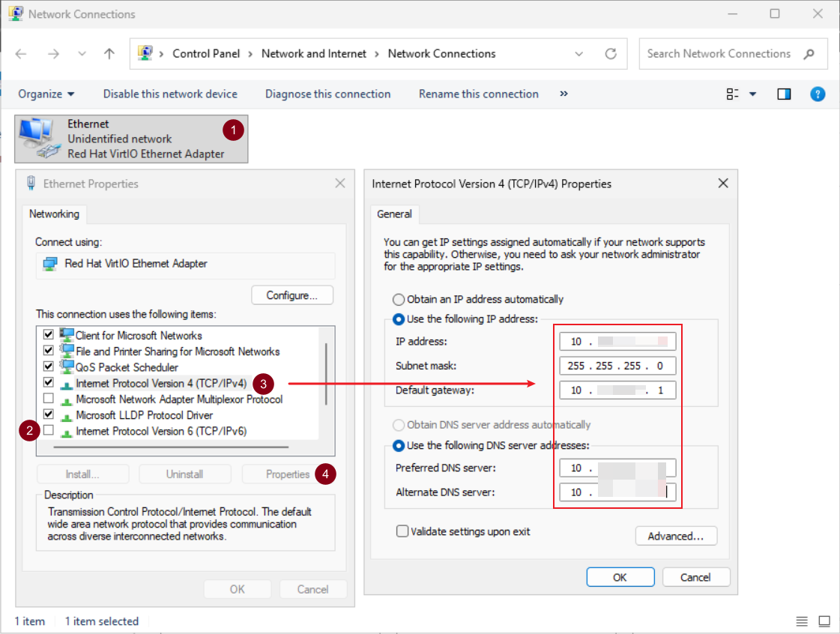The image size is (840, 634).
Task: Open the Help question mark icon
Action: (818, 94)
